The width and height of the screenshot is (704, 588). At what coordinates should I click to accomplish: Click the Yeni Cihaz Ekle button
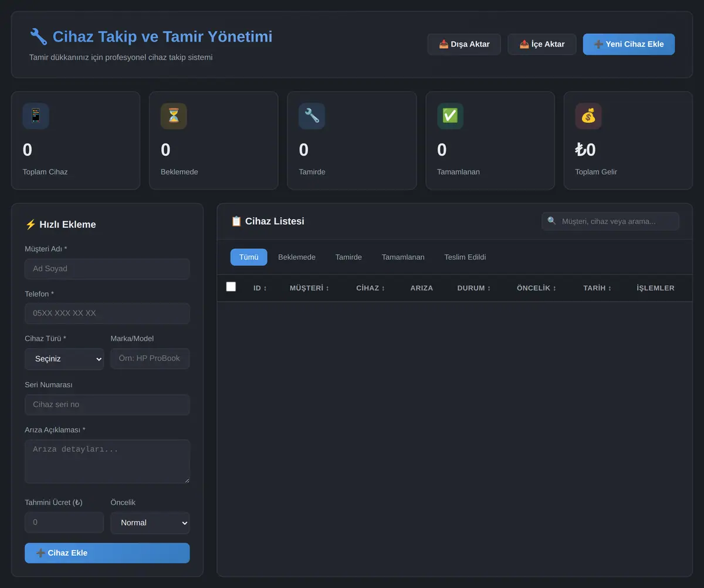(629, 44)
